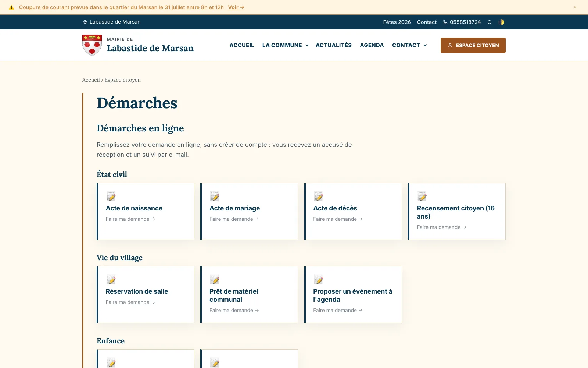Viewport: 588px width, 368px height.
Task: Click the Démarches en ligne heading
Action: (140, 128)
